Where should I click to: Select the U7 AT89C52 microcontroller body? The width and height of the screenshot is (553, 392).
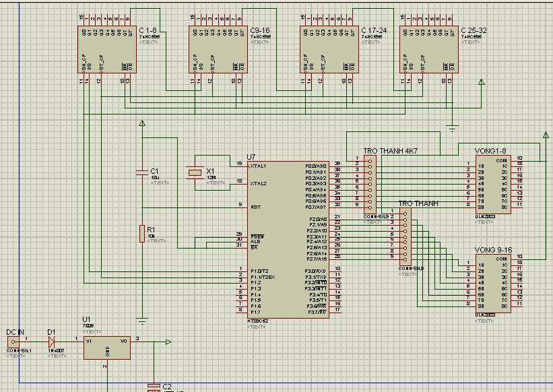coord(288,240)
